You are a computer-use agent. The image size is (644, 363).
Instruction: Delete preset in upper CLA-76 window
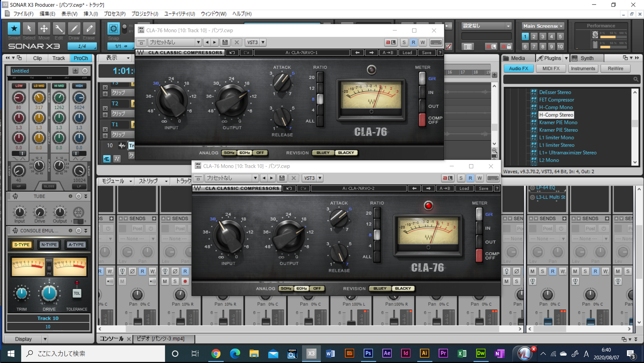coord(237,42)
